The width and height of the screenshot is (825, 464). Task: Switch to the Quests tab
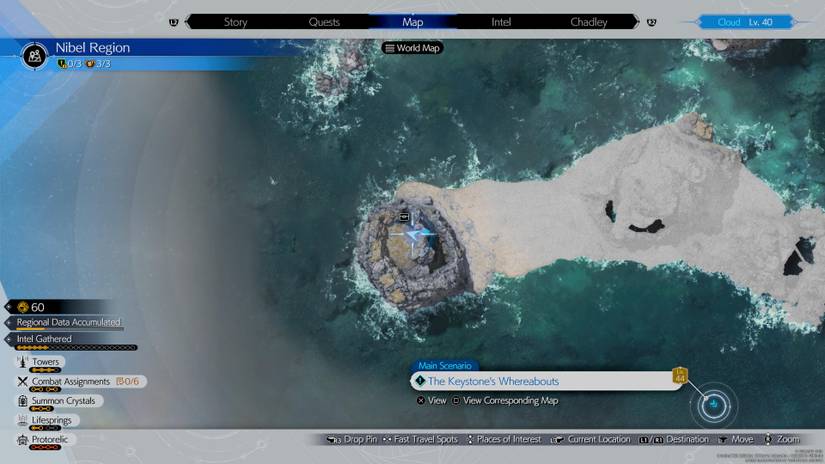point(324,22)
